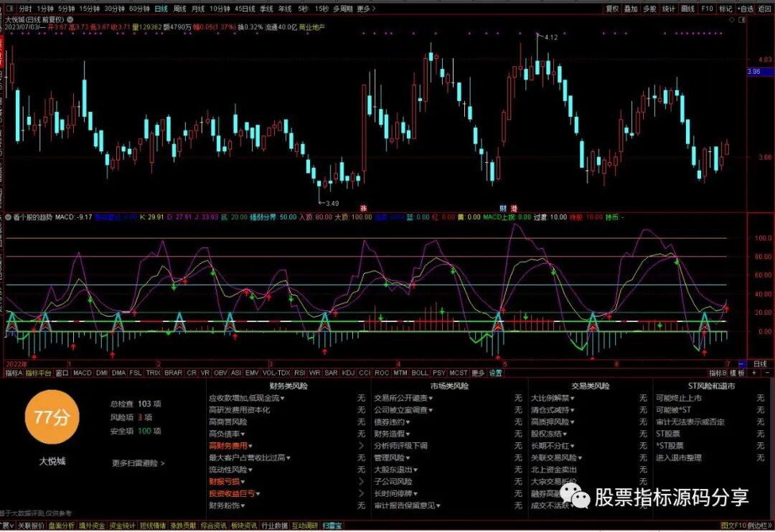Select the 分时 timeframe
Viewport: 775px width, 532px height.
tap(24, 9)
